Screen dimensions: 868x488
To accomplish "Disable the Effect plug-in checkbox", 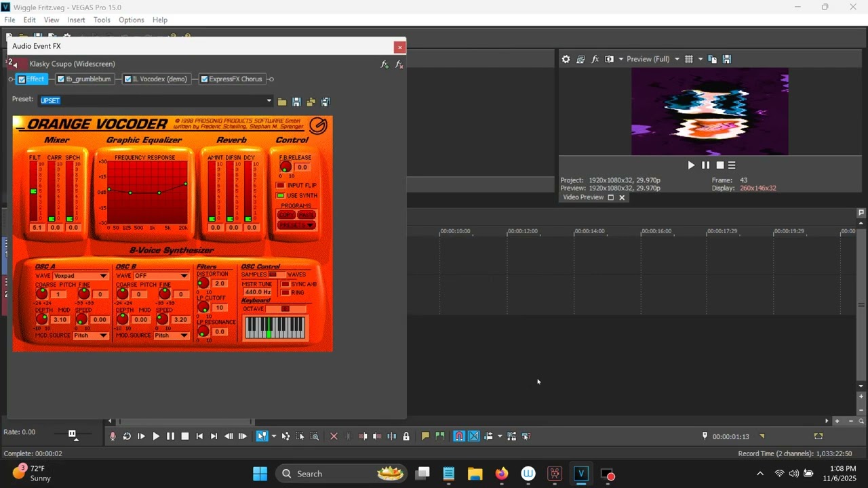I will (x=22, y=79).
